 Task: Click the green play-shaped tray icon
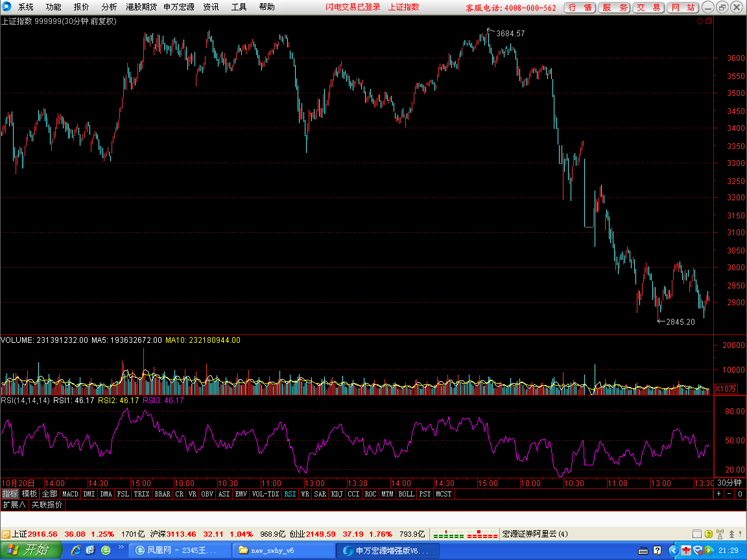(708, 550)
